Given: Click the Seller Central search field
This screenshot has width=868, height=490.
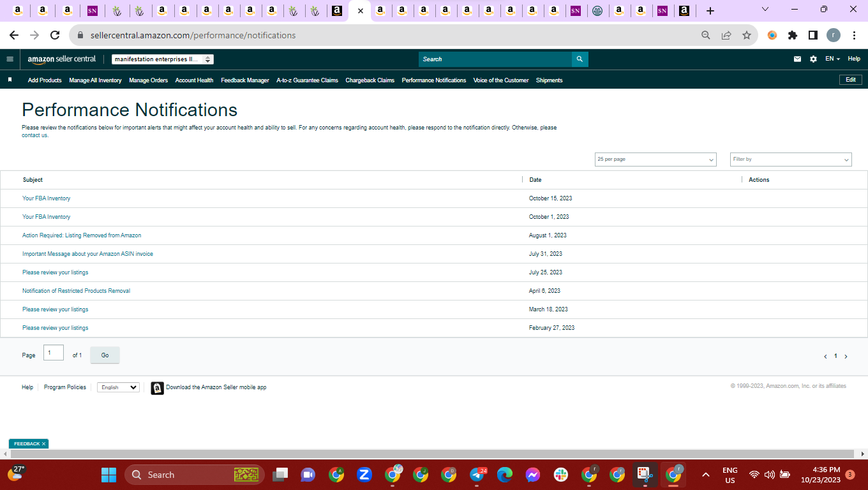Looking at the screenshot, I should point(495,59).
